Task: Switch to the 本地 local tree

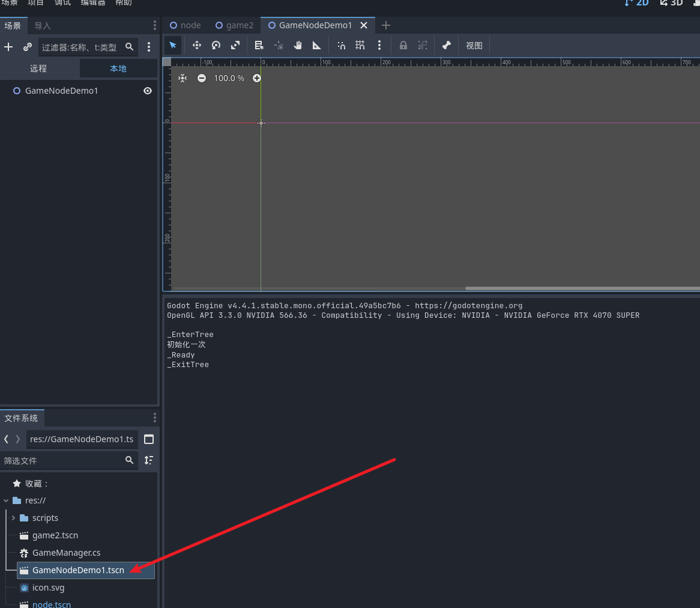Action: 118,68
